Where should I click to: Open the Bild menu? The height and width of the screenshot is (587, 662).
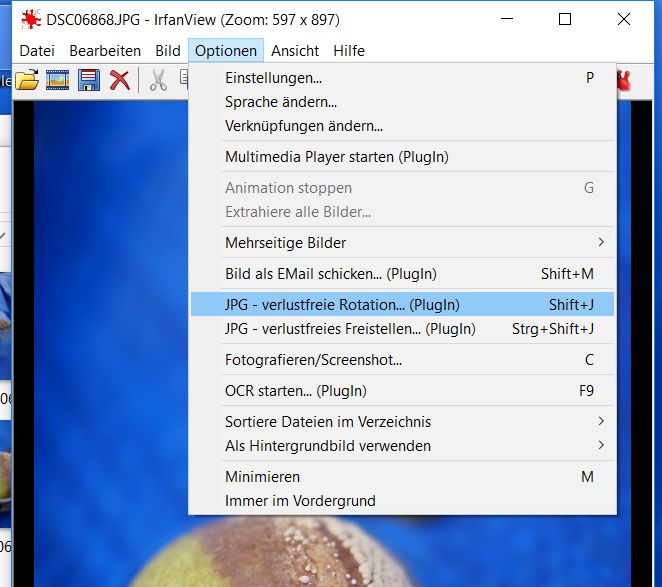tap(168, 51)
